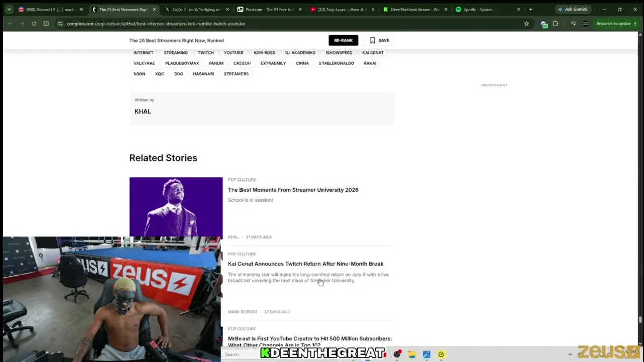This screenshot has height=362, width=644.
Task: Open the RAKAI tag
Action: tap(370, 63)
